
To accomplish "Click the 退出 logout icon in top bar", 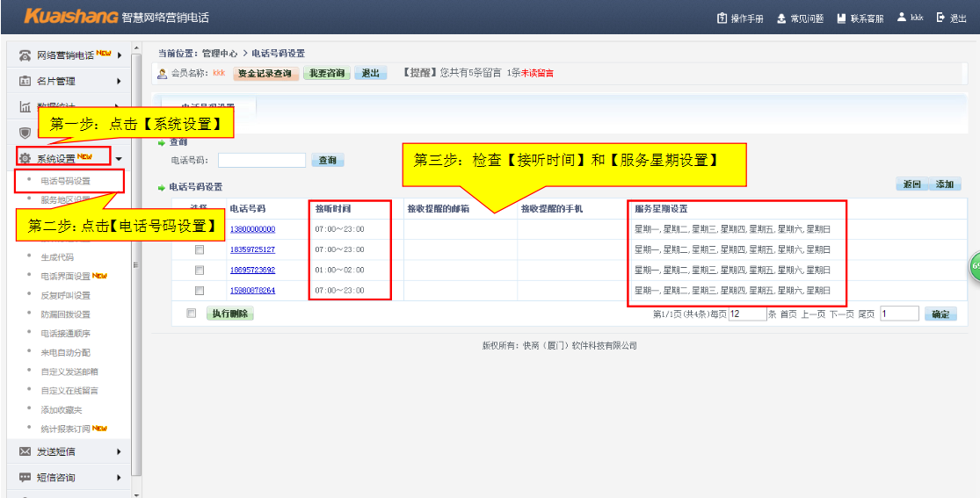I will pyautogui.click(x=941, y=18).
